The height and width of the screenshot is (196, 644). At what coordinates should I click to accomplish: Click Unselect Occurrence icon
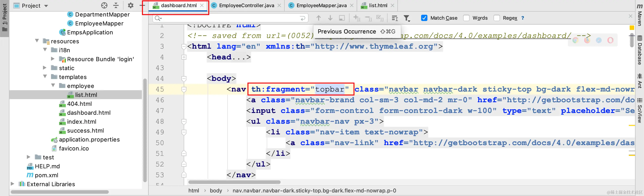click(369, 18)
